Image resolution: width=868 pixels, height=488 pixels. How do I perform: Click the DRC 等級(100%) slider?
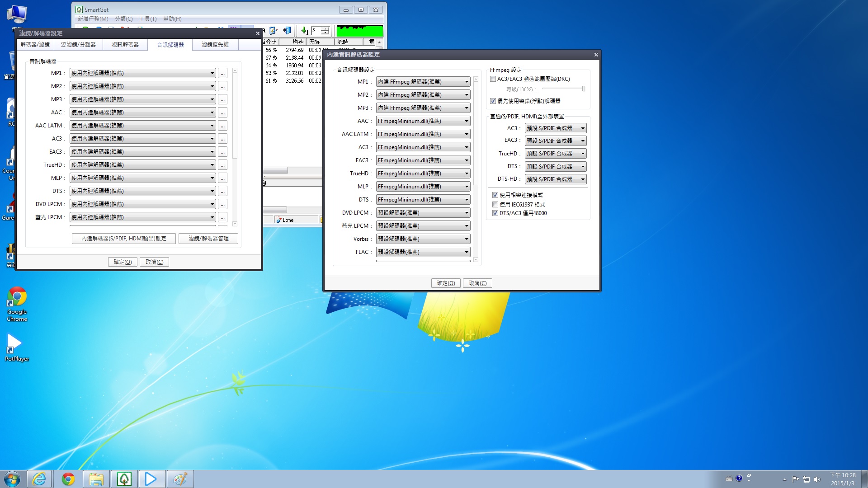pyautogui.click(x=564, y=89)
